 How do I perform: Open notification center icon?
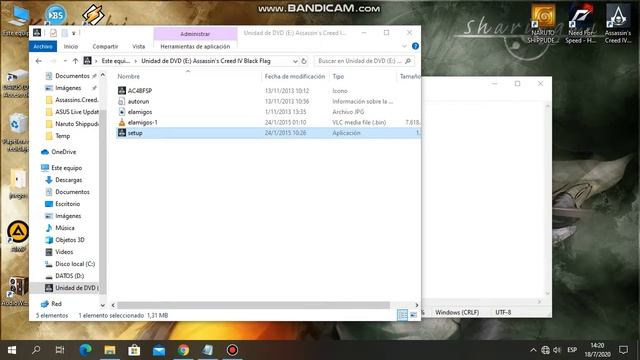coord(623,350)
